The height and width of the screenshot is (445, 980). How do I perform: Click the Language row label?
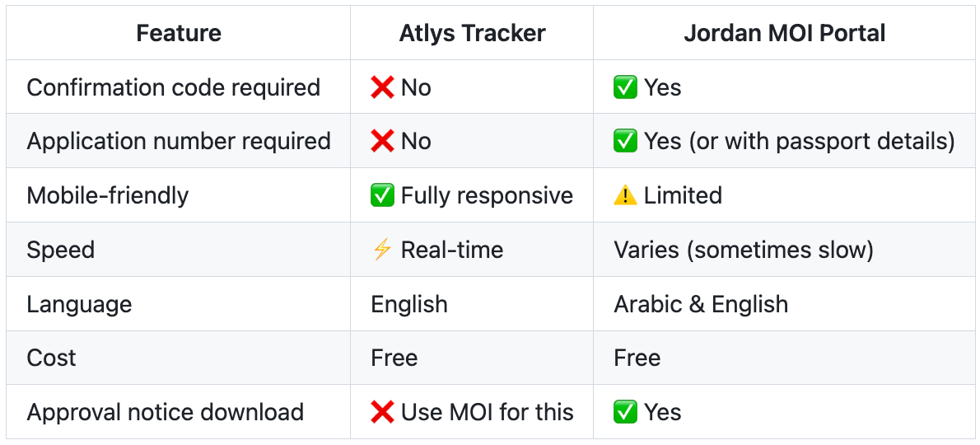[x=79, y=304]
